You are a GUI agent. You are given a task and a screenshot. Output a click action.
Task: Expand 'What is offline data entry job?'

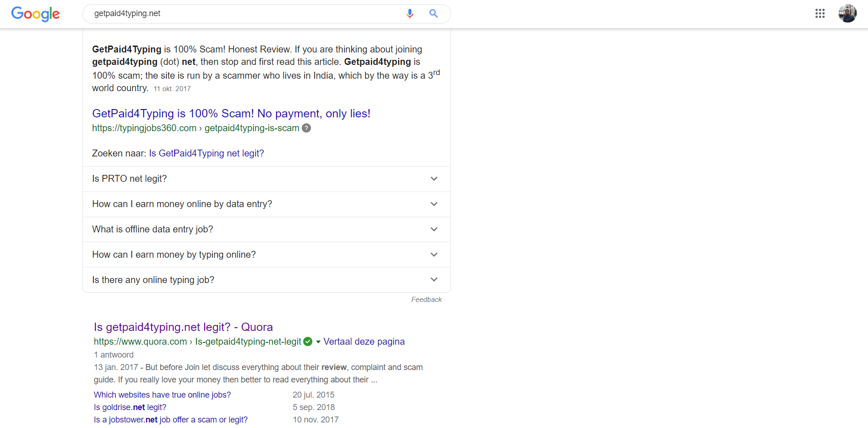coord(267,230)
